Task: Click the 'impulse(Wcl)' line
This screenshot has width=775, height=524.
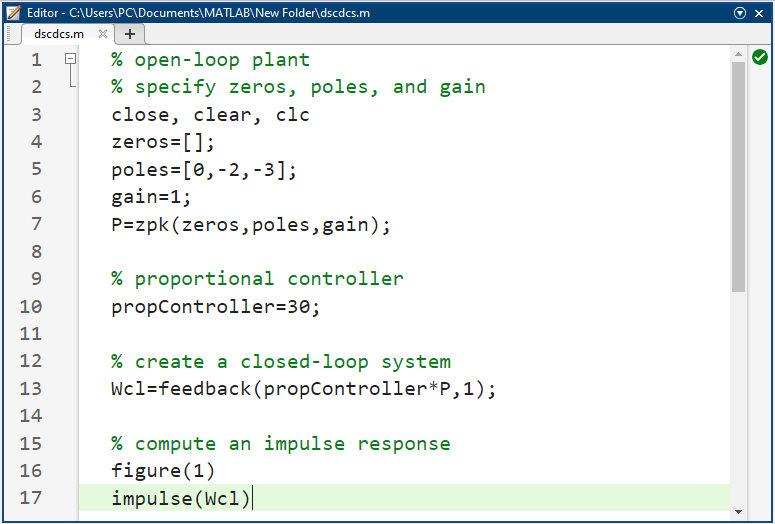Action: [181, 498]
